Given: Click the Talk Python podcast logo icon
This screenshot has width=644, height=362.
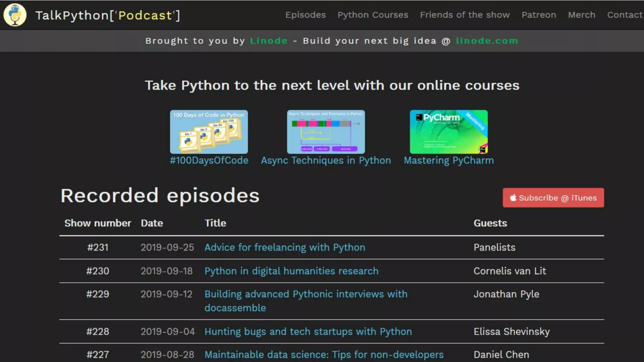Looking at the screenshot, I should [15, 15].
